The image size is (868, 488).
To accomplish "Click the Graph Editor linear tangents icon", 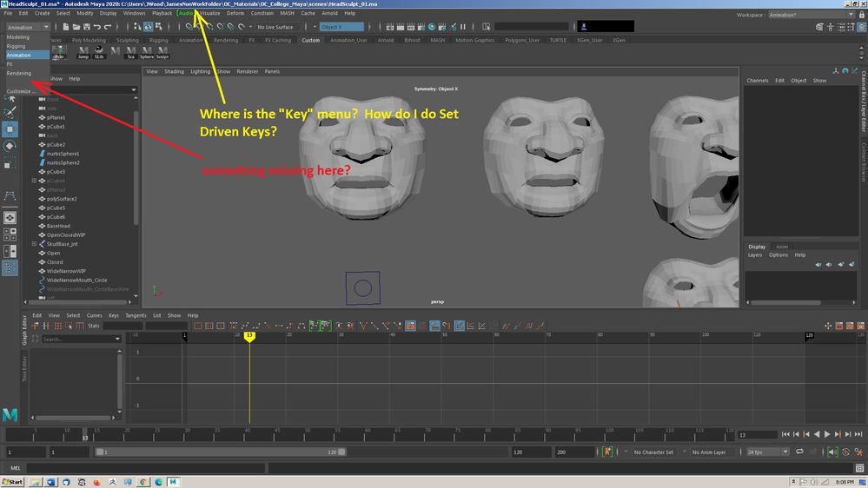I will [x=268, y=326].
